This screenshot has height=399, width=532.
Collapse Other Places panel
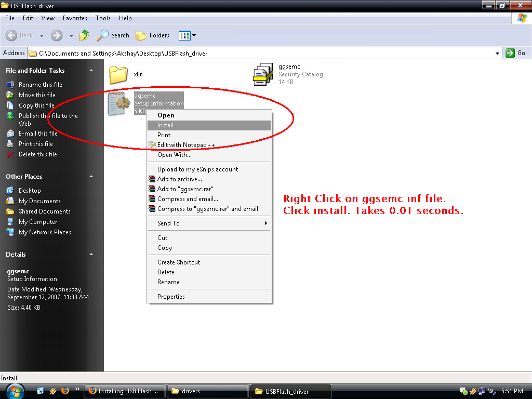point(91,177)
